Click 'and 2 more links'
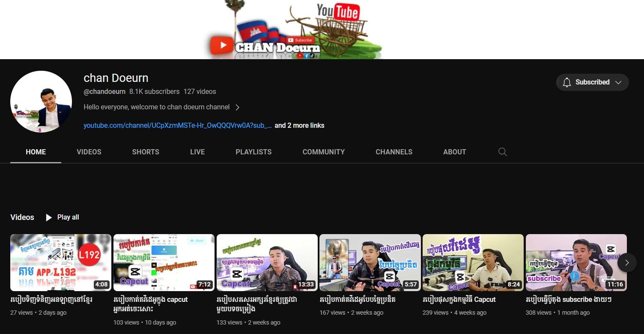Image resolution: width=644 pixels, height=334 pixels. click(299, 126)
